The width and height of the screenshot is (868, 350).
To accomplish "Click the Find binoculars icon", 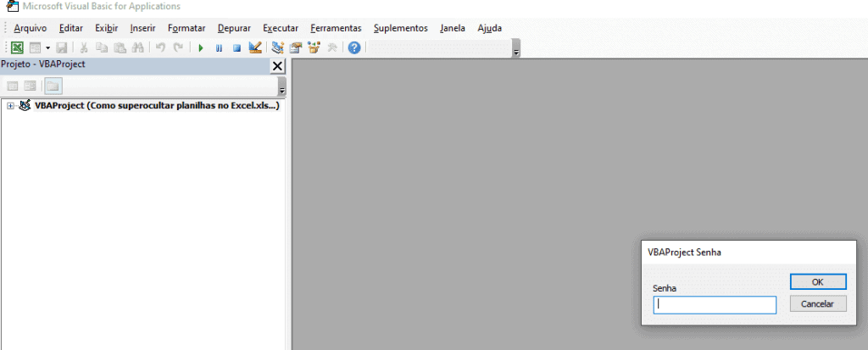I will (x=138, y=47).
